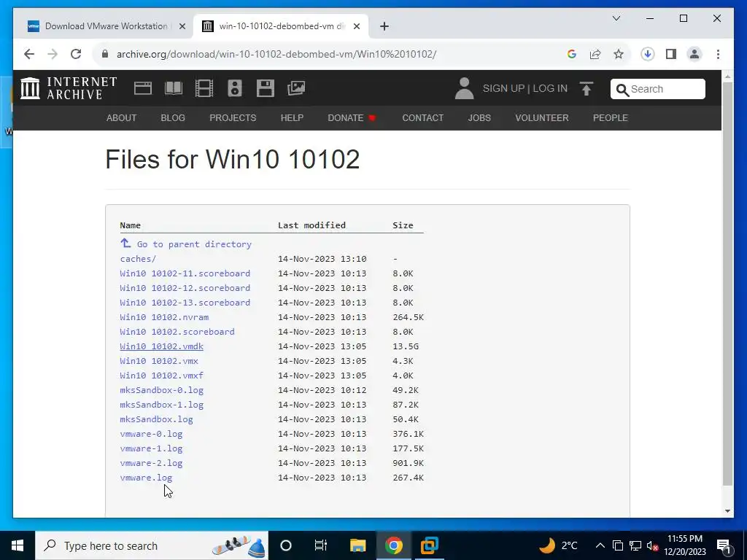Click the LOG IN link
Viewport: 747px width, 560px height.
point(550,88)
